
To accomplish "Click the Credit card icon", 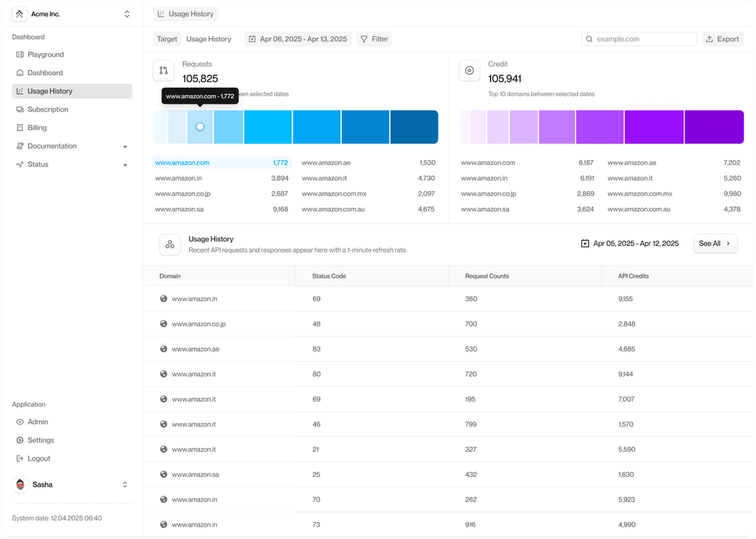I will (470, 70).
